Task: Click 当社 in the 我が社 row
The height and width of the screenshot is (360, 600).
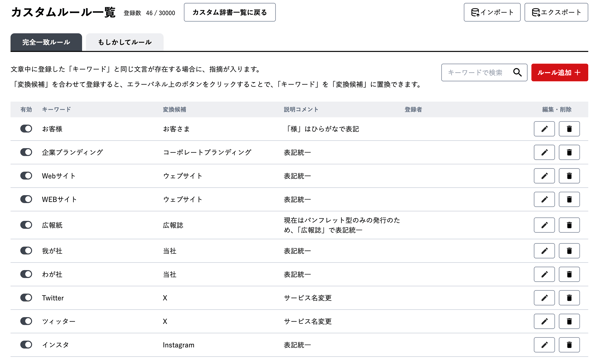Action: [170, 251]
